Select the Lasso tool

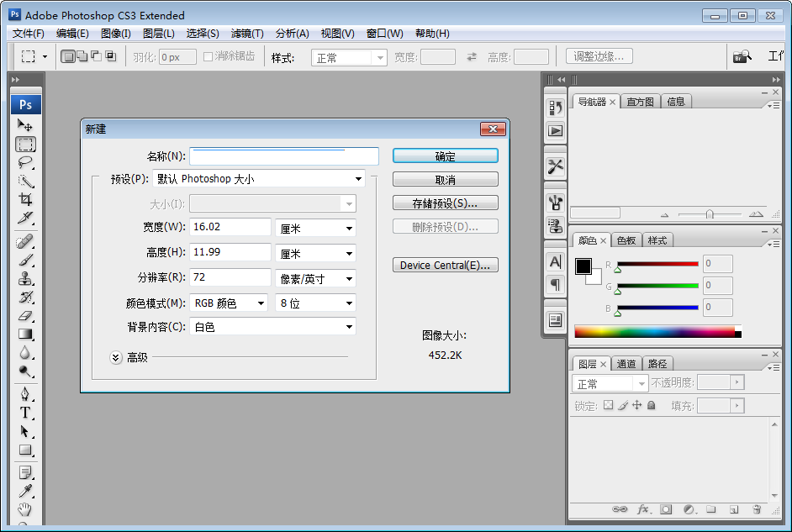(25, 162)
